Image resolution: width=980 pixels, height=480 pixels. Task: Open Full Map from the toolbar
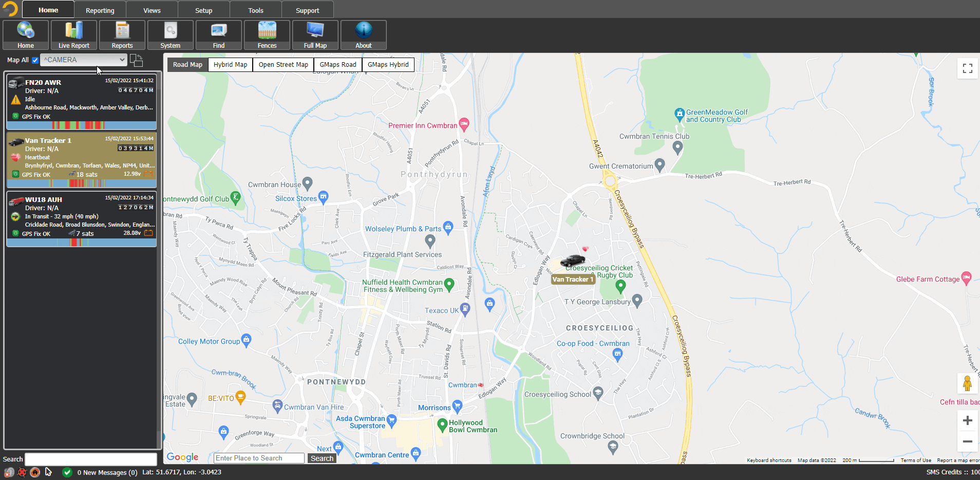tap(315, 35)
